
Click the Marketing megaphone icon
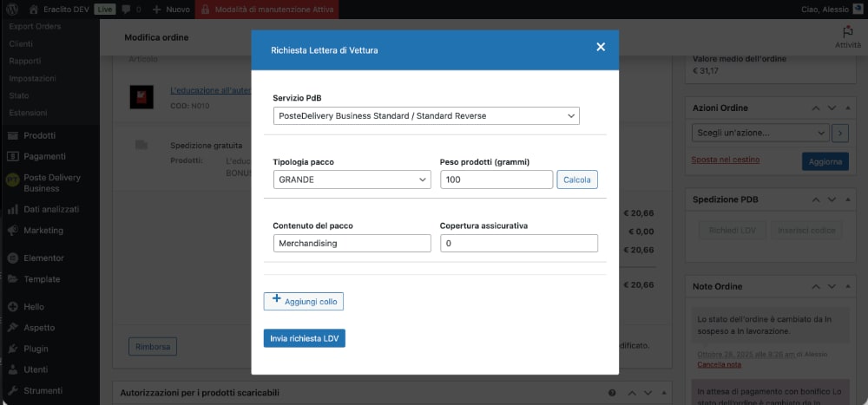tap(13, 231)
